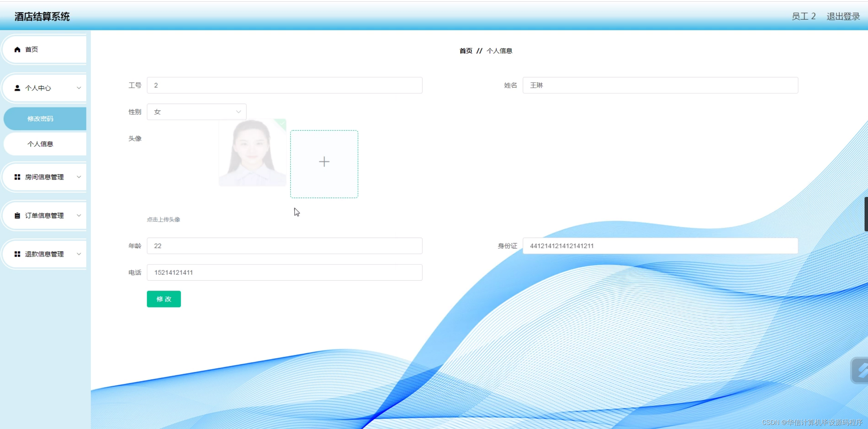Open the 性别 gender dropdown

pyautogui.click(x=196, y=112)
